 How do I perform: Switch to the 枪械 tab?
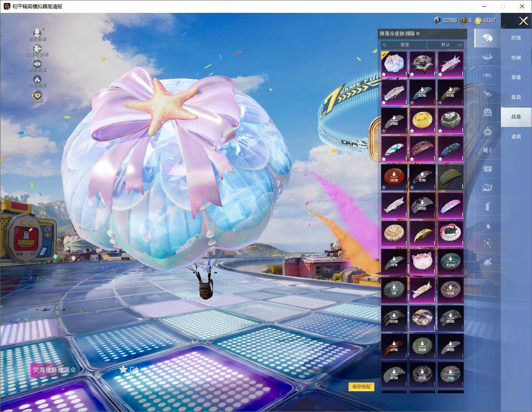pos(516,58)
